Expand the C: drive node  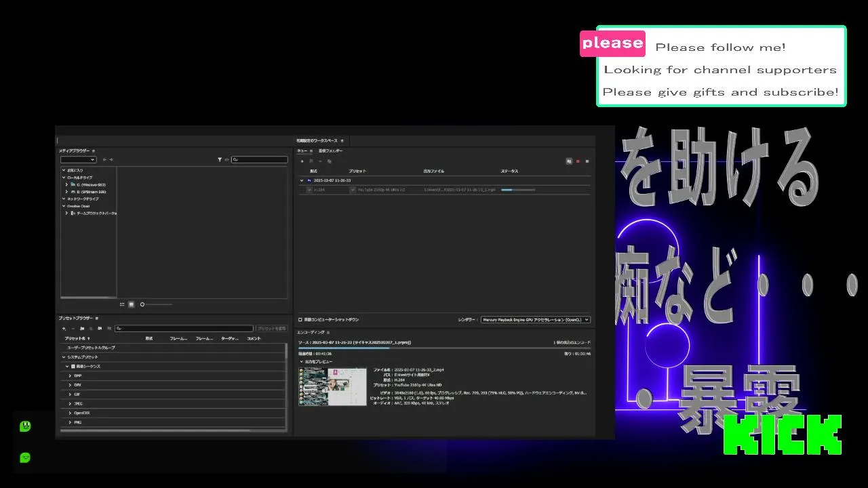click(x=66, y=184)
